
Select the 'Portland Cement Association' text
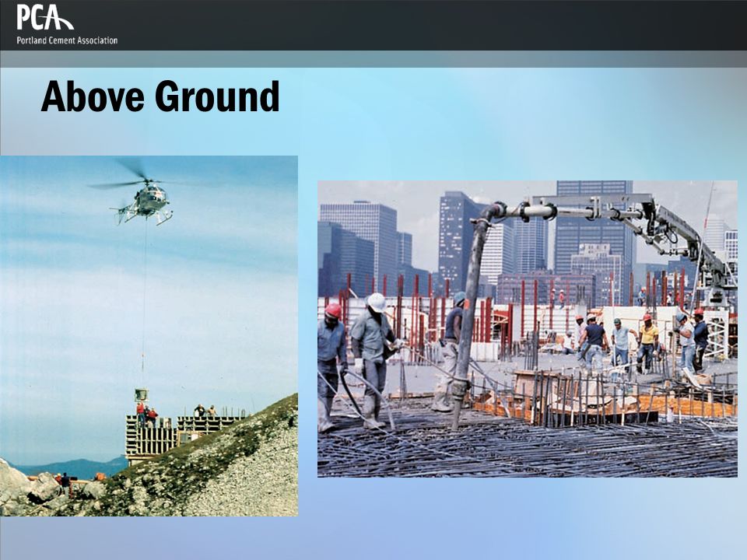(x=67, y=40)
